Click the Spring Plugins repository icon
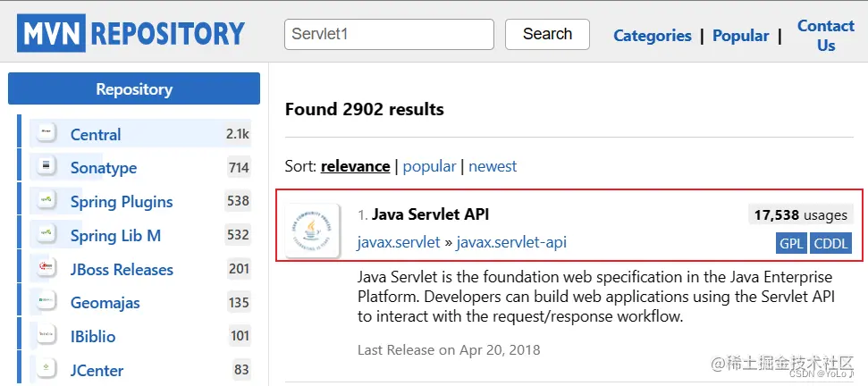This screenshot has height=386, width=868. [x=46, y=201]
